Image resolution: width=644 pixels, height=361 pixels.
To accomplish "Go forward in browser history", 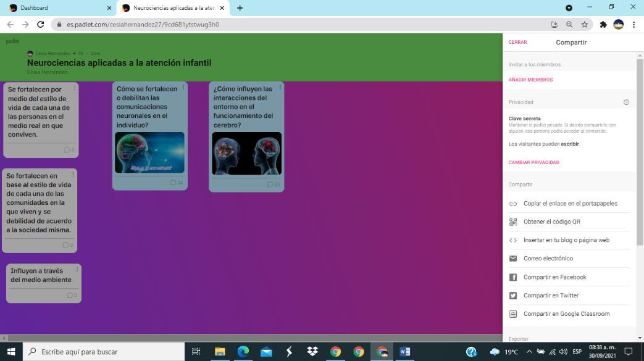I will coord(25,25).
